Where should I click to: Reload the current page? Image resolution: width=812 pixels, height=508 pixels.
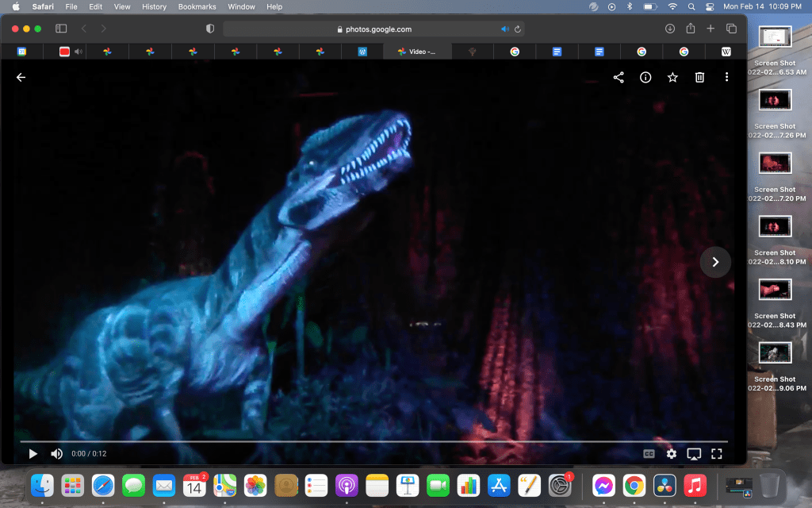[x=517, y=29]
